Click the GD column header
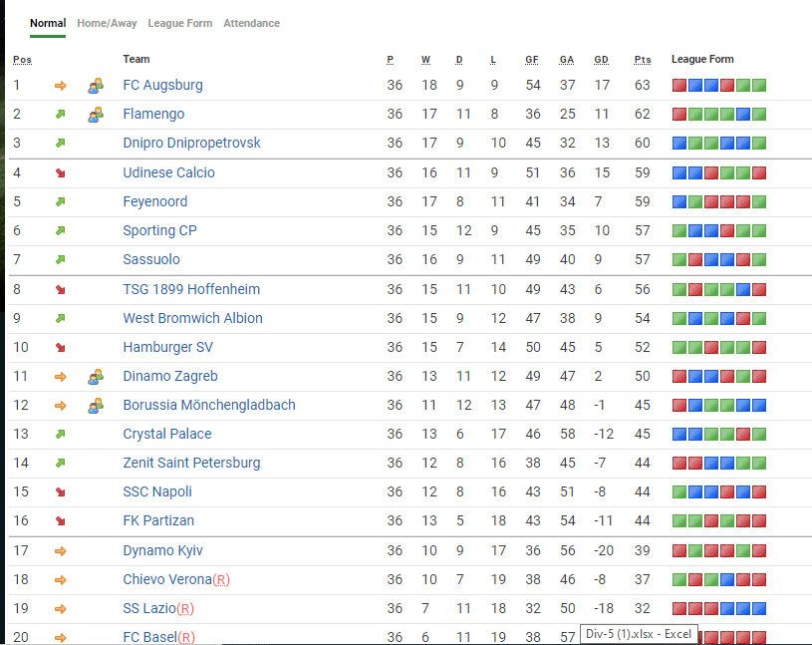Viewport: 812px width, 645px height. 601,60
